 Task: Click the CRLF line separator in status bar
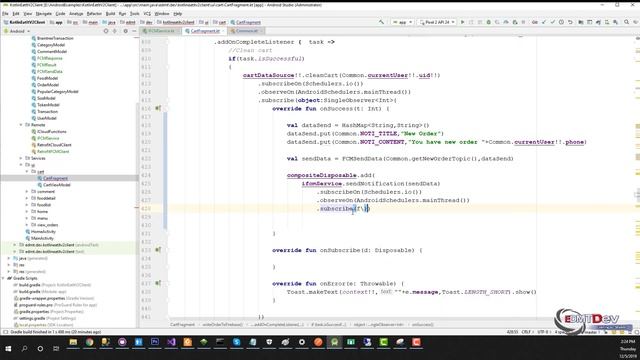527,332
